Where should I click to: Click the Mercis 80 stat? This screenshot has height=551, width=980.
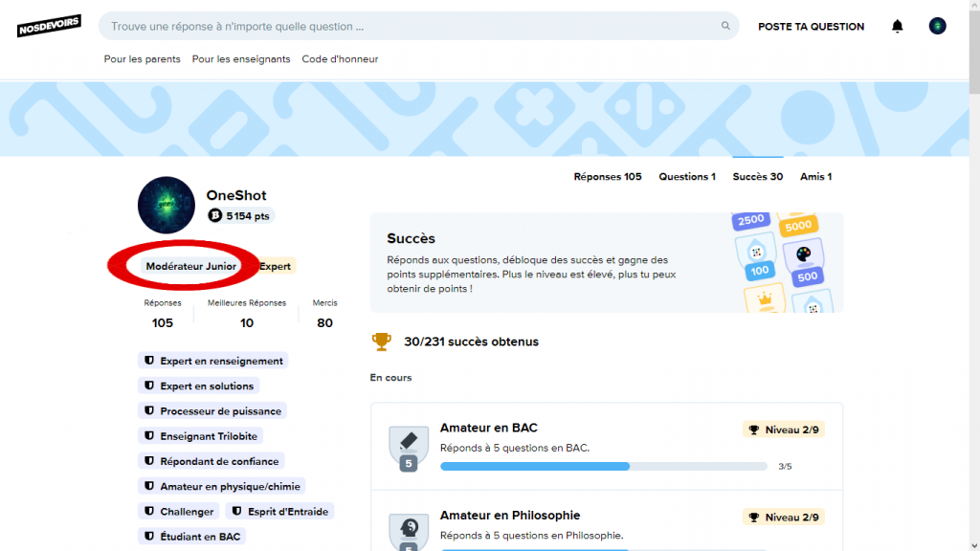click(324, 314)
